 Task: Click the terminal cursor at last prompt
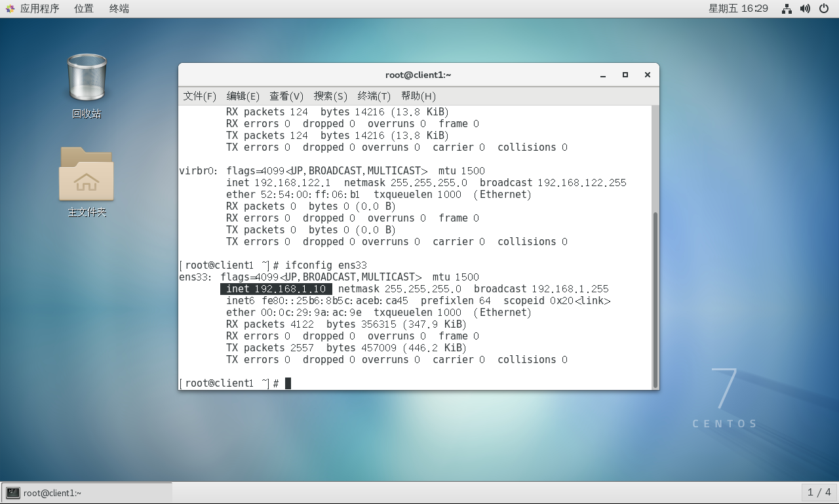pyautogui.click(x=288, y=383)
